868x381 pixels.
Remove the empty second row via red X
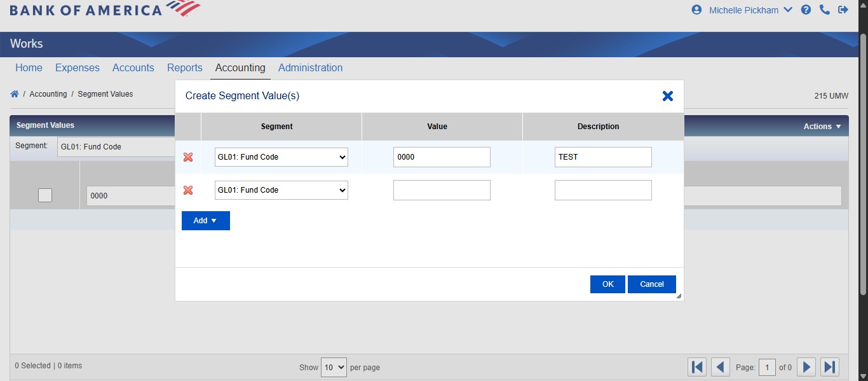point(188,190)
